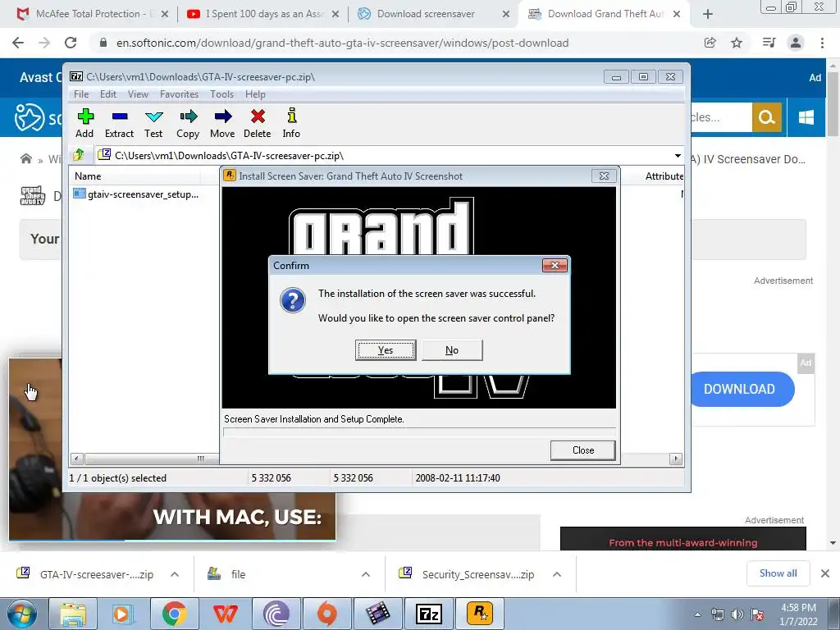This screenshot has width=840, height=630.
Task: Select gtaiv-screensaver_setup file in the list
Action: [x=136, y=194]
